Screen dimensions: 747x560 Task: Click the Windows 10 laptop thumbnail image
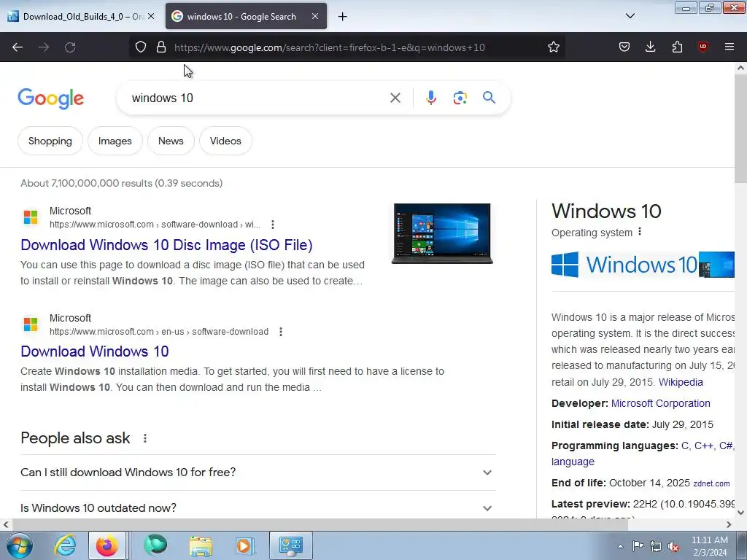point(442,234)
